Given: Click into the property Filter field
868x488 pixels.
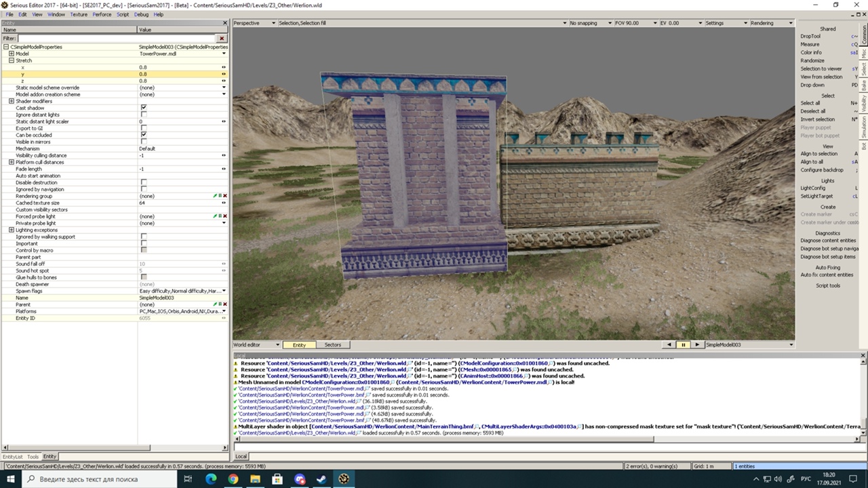Looking at the screenshot, I should click(117, 39).
